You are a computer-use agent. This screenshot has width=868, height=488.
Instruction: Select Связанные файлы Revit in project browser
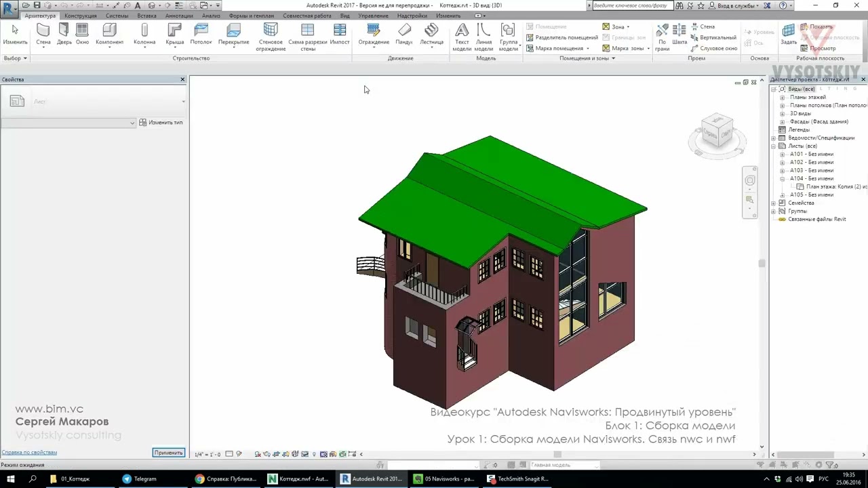[x=817, y=220]
